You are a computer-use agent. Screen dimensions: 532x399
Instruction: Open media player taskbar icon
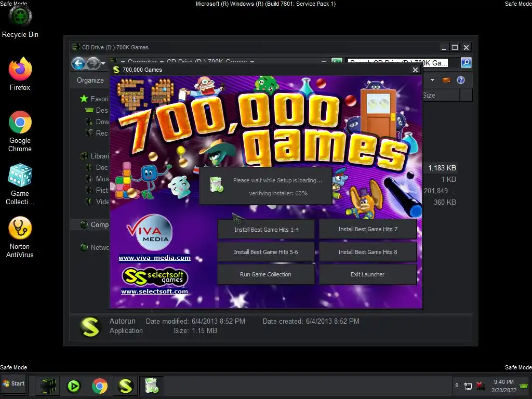74,386
